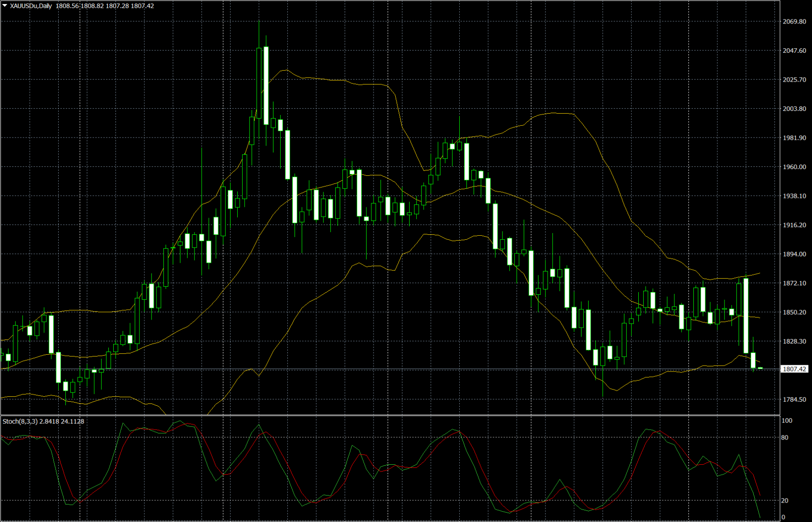Click the current price label 1807.42

794,369
